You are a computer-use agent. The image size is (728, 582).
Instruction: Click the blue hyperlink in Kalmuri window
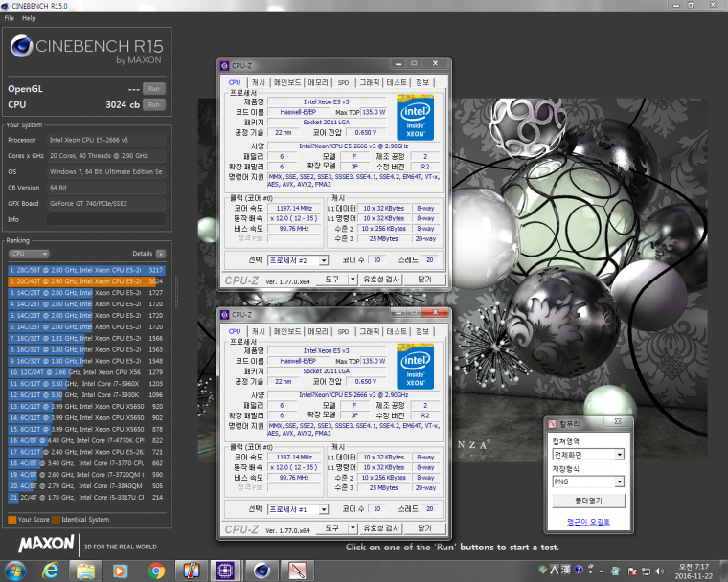(x=588, y=522)
